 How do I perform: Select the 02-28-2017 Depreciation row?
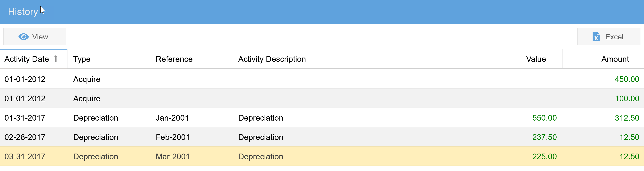tap(375, 137)
